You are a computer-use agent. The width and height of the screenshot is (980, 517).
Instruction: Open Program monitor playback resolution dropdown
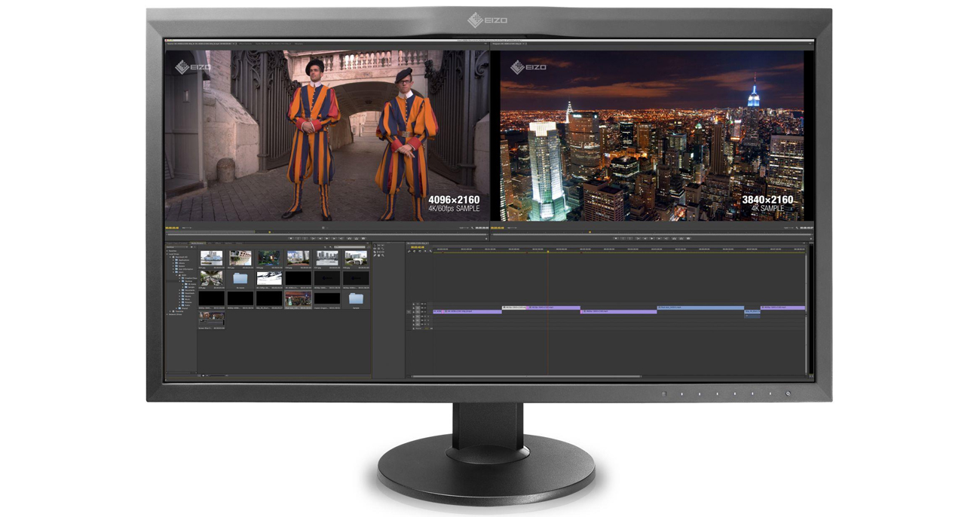click(789, 228)
